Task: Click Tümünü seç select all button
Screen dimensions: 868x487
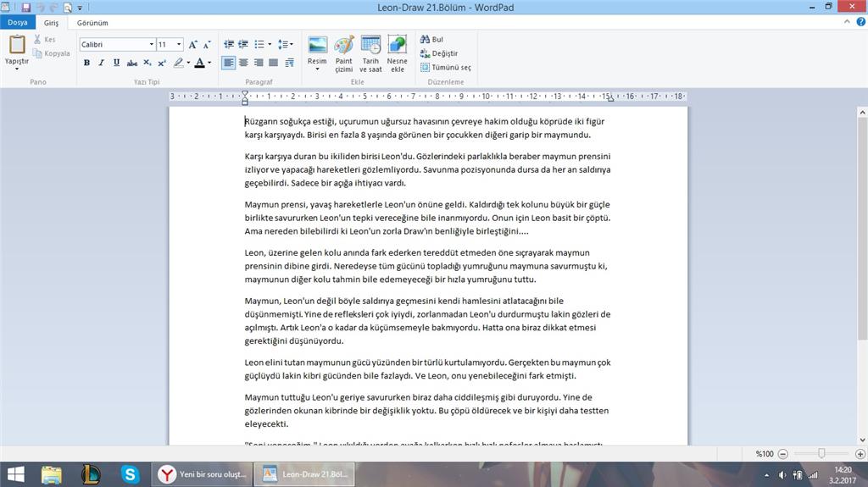Action: [x=446, y=67]
